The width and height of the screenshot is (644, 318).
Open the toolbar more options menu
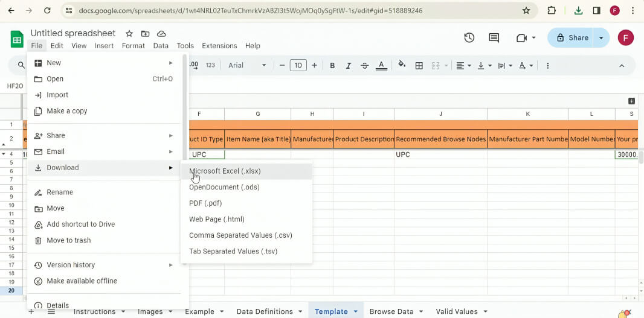point(547,65)
